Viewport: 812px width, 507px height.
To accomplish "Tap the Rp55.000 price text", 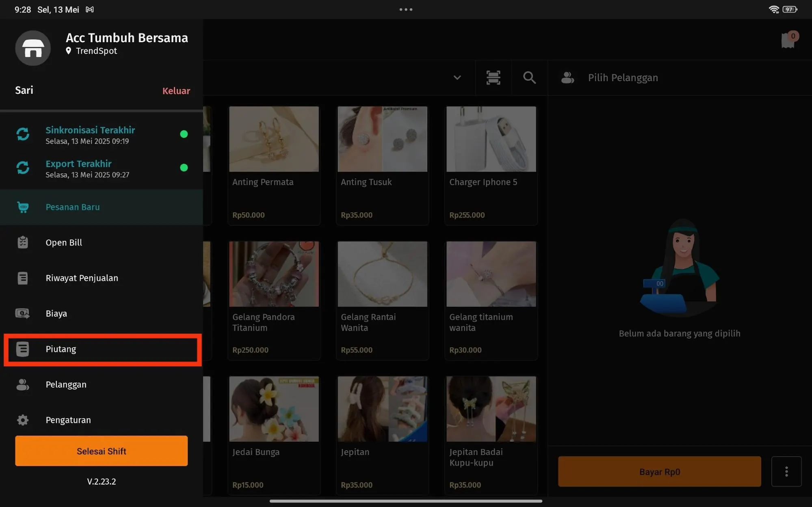I will (356, 350).
